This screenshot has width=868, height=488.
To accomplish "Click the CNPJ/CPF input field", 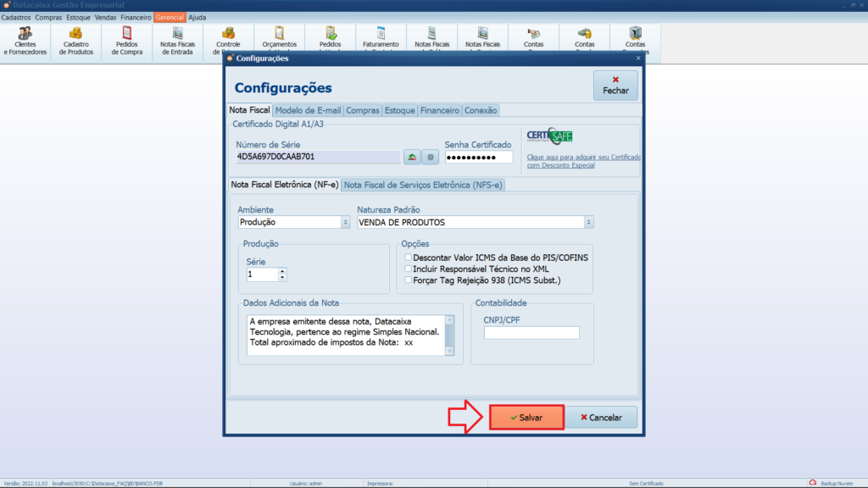I will pyautogui.click(x=531, y=333).
